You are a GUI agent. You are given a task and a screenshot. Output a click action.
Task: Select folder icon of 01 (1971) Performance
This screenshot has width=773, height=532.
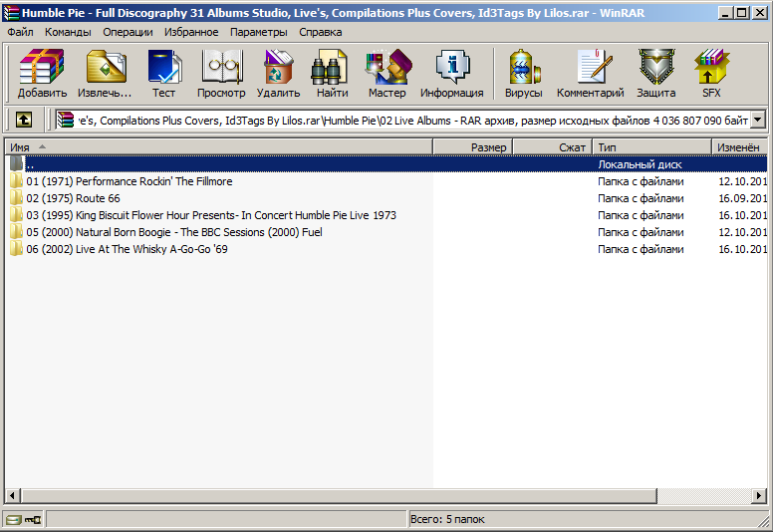pos(16,181)
